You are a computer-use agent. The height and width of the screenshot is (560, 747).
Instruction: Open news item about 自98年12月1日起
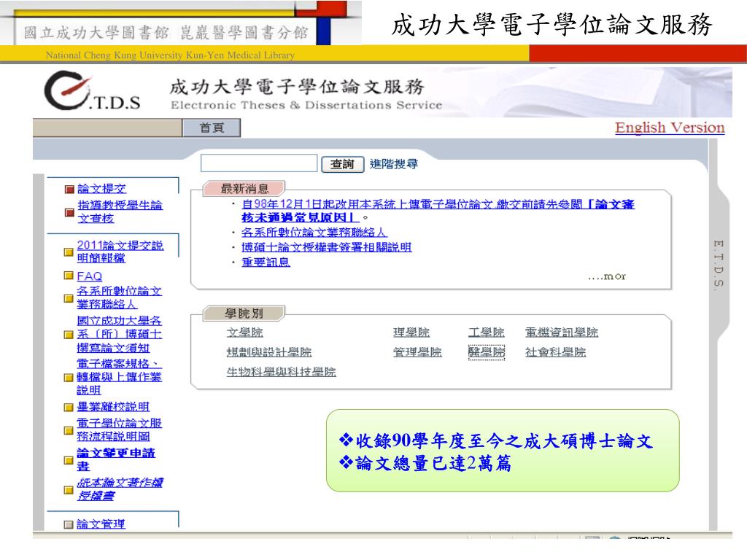(438, 211)
